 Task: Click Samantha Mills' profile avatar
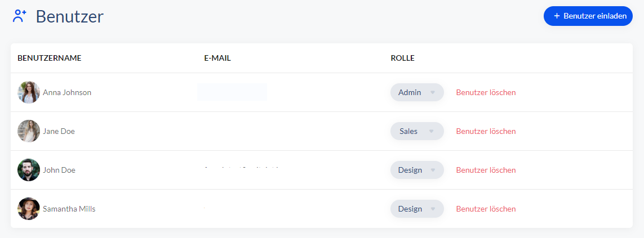(29, 209)
